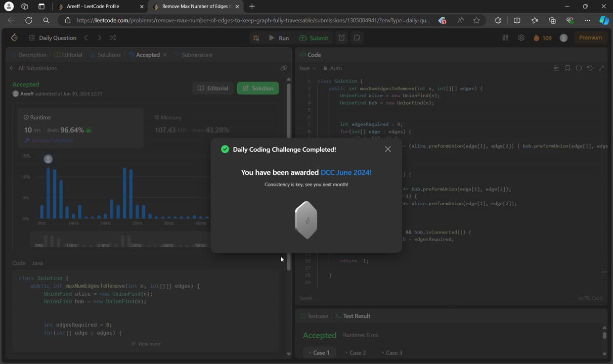613x364 pixels.
Task: Open the Java language dropdown
Action: [307, 68]
